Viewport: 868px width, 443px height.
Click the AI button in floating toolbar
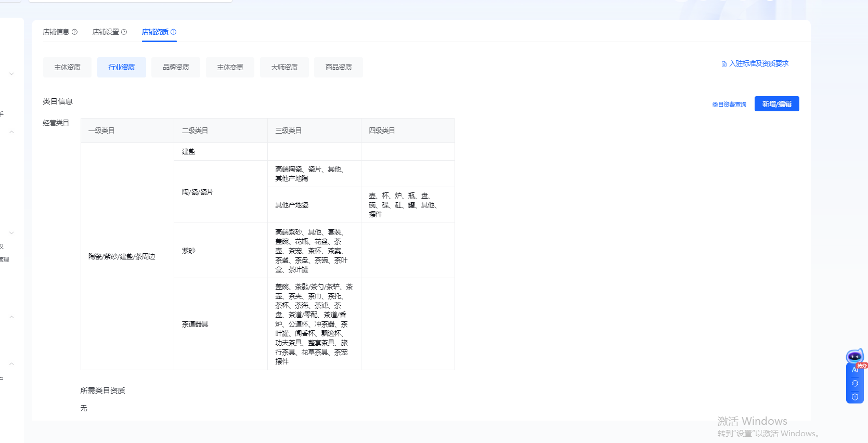tap(854, 370)
